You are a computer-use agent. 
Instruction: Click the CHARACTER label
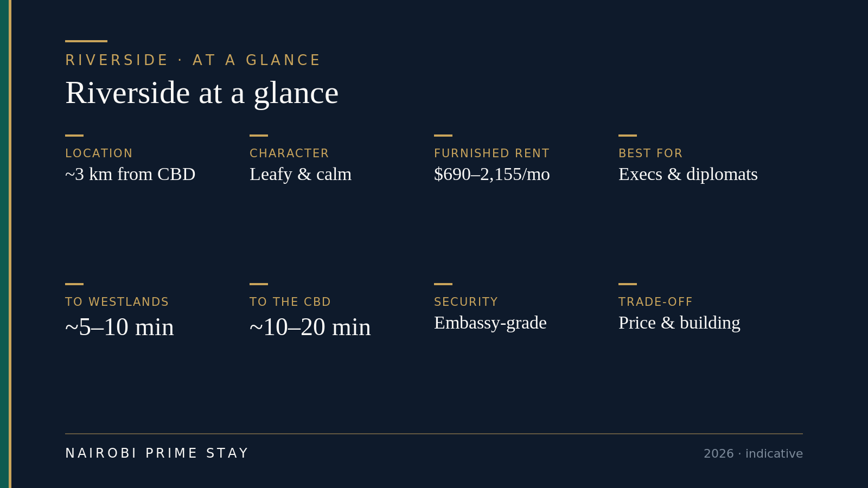(x=289, y=153)
